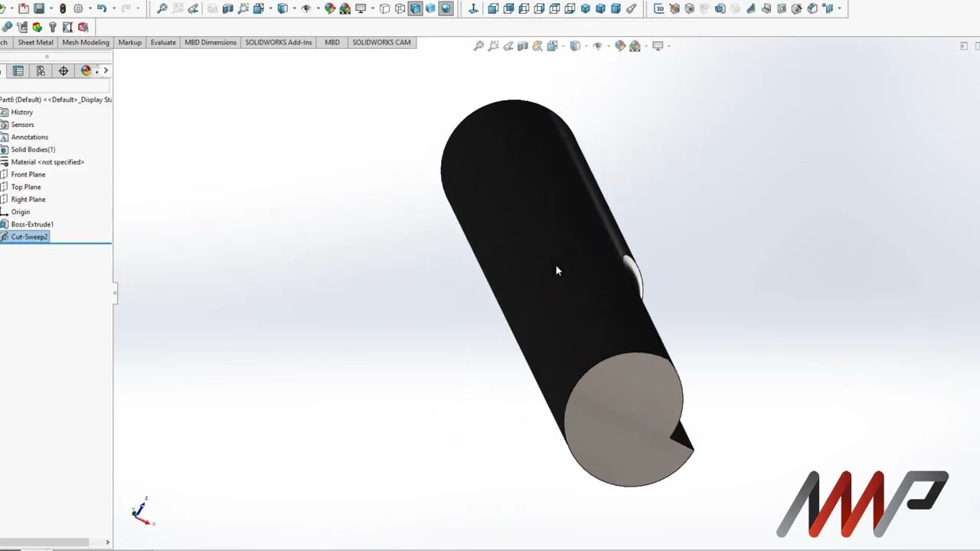Open the Sheet Metal tab
980x551 pixels.
point(35,42)
